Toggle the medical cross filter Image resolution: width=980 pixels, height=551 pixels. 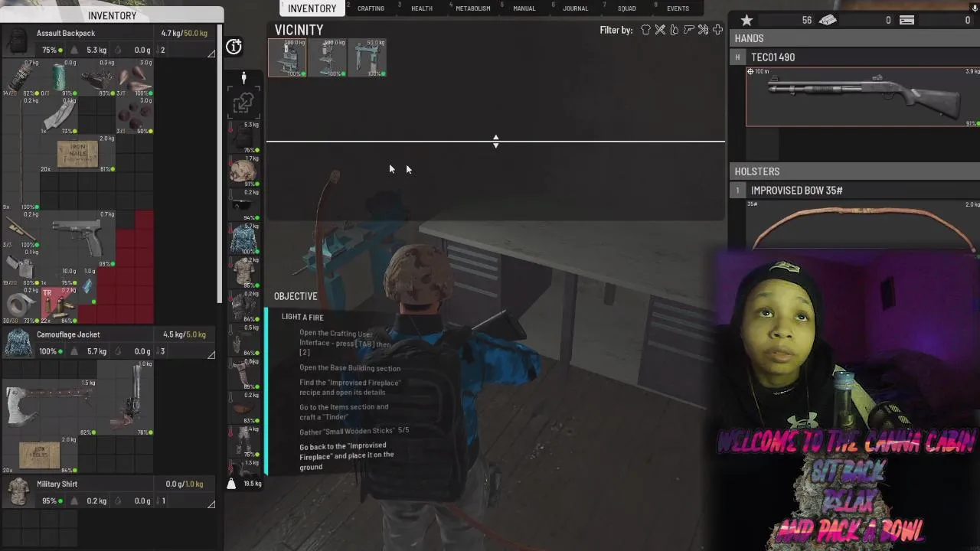tap(717, 30)
